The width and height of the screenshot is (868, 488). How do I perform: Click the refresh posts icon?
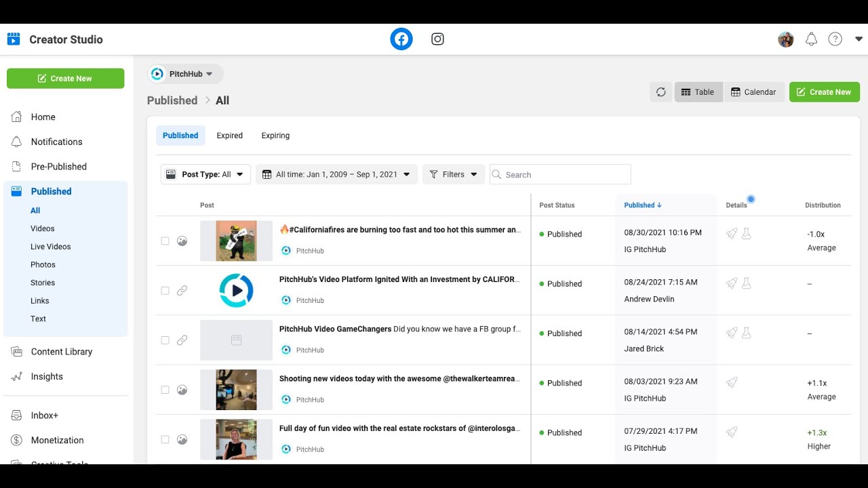(661, 92)
